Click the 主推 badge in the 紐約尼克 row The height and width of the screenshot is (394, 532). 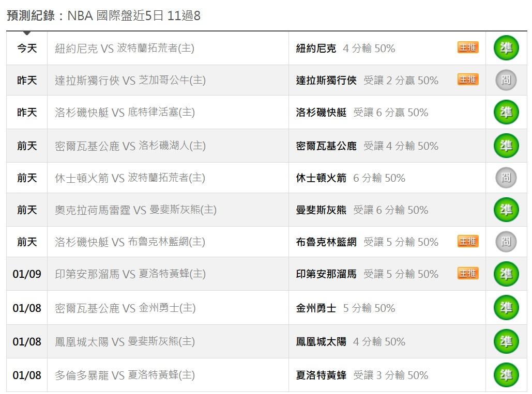pos(468,48)
